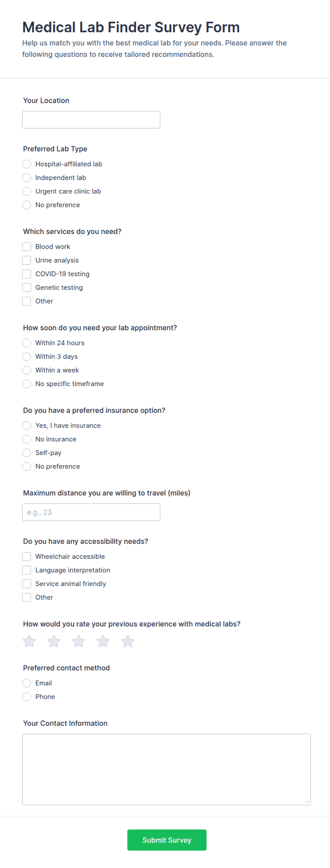Submit the survey with green button
The width and height of the screenshot is (330, 868).
[x=167, y=840]
